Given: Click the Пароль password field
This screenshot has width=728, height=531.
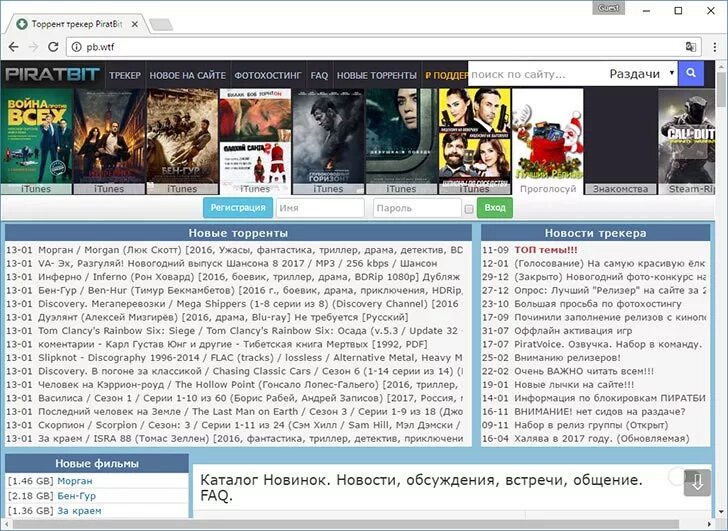Looking at the screenshot, I should (x=417, y=208).
